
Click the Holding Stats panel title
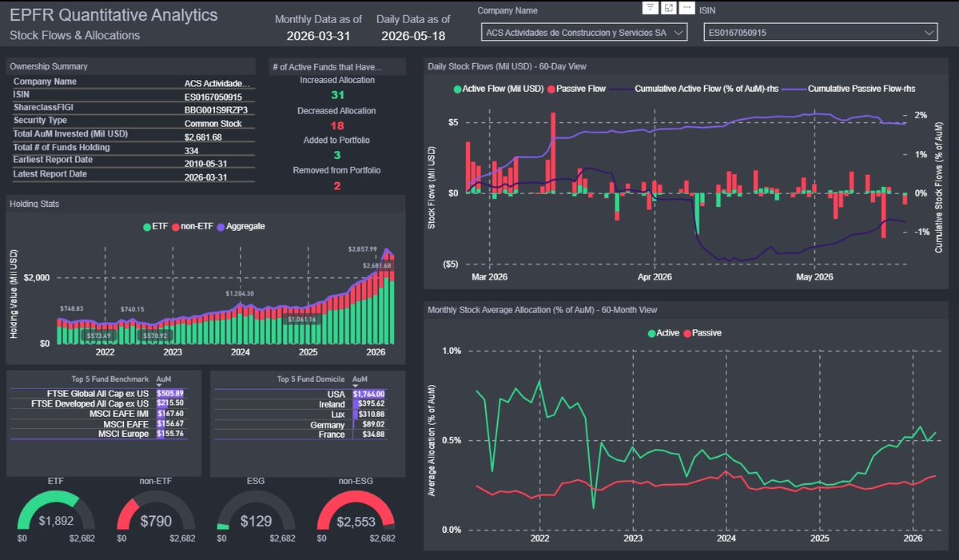click(34, 204)
